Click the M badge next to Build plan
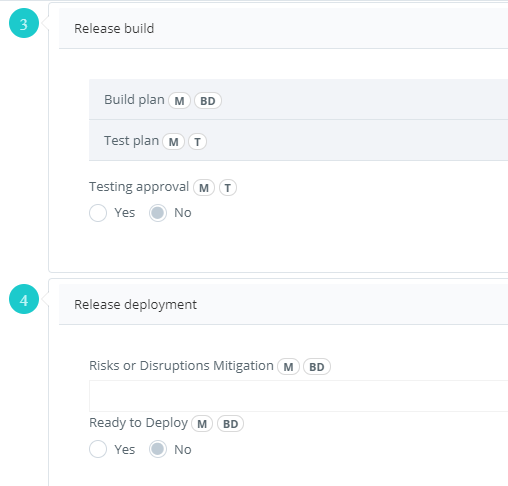This screenshot has height=486, width=508. [179, 101]
